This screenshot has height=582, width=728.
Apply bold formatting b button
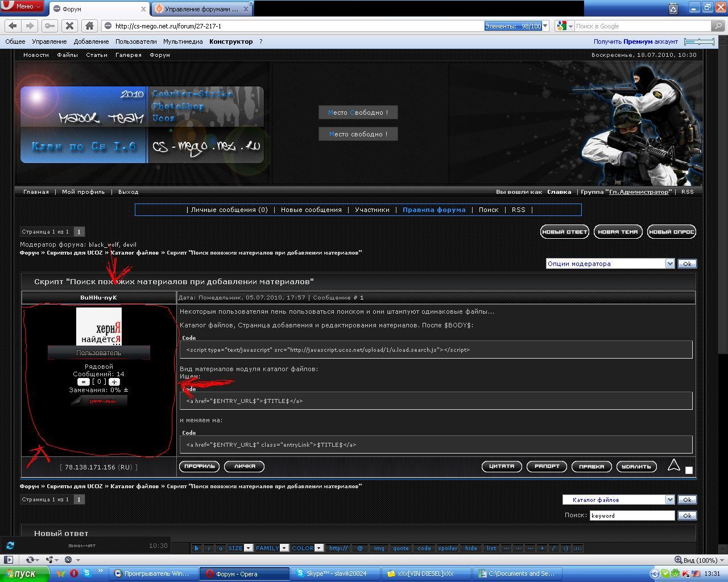[x=197, y=548]
